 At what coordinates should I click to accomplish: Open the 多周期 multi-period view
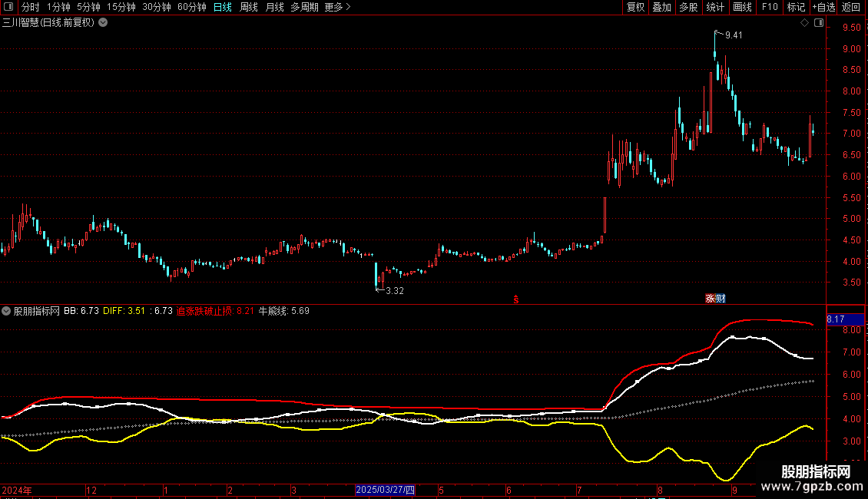pyautogui.click(x=304, y=7)
